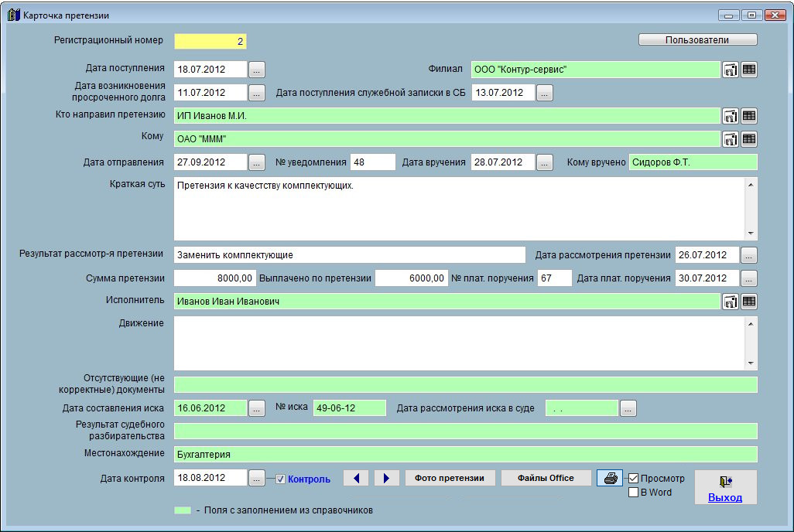Open date picker for Дата контроля
Image resolution: width=794 pixels, height=532 pixels.
point(257,479)
